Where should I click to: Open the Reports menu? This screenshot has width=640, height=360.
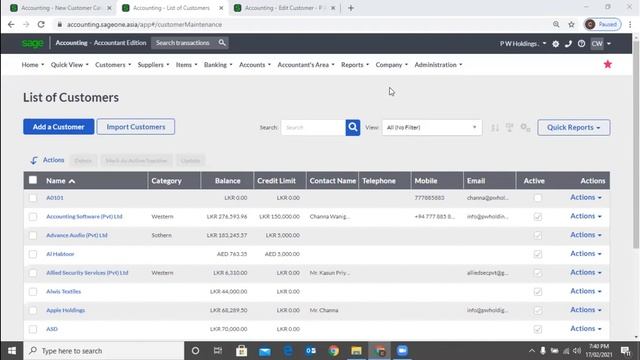click(355, 65)
